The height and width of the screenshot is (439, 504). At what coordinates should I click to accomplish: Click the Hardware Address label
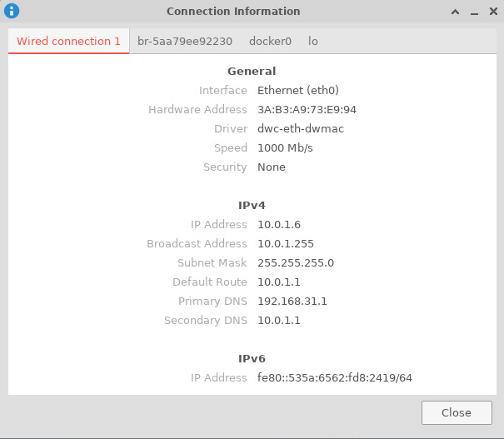(197, 110)
